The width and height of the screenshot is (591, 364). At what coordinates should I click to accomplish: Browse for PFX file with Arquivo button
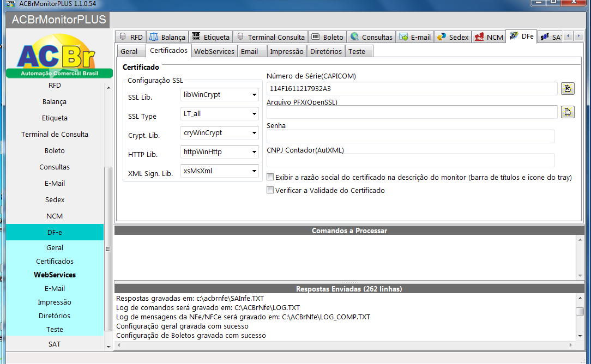(x=568, y=112)
